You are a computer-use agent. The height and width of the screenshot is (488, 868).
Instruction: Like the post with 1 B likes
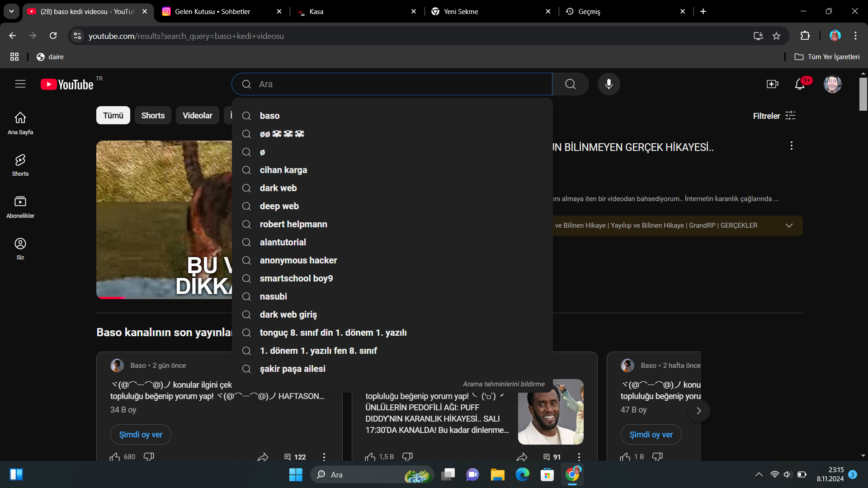(625, 457)
